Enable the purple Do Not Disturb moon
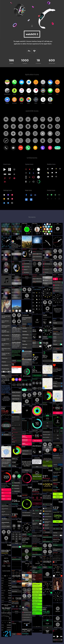The width and height of the screenshot is (64, 644). (43, 148)
